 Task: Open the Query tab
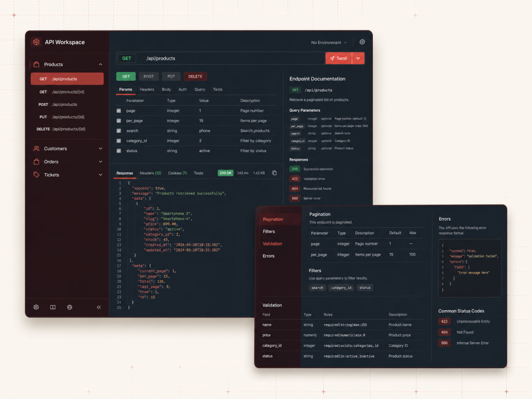[200, 89]
